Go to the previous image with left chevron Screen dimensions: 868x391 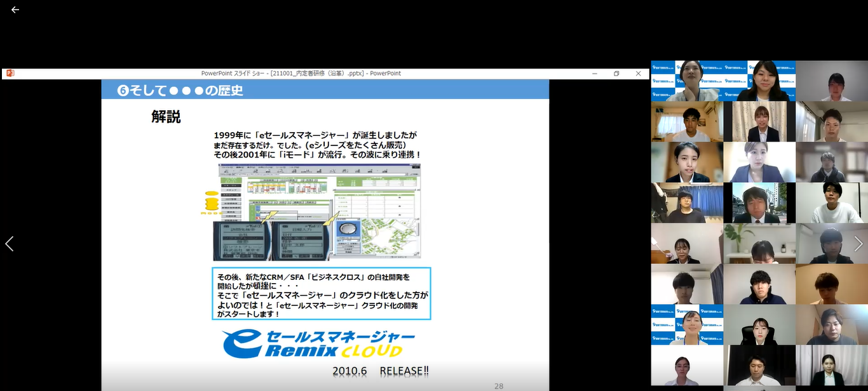pyautogui.click(x=10, y=244)
